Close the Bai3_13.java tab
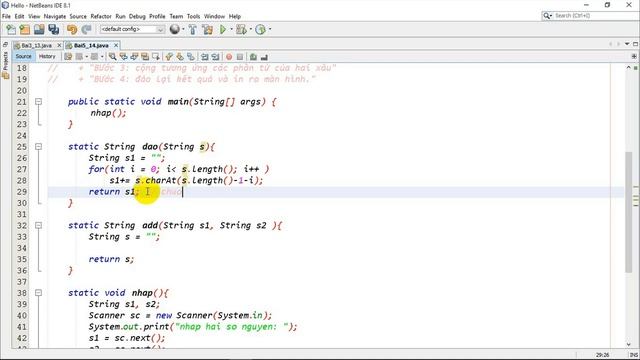The image size is (640, 360). (59, 45)
